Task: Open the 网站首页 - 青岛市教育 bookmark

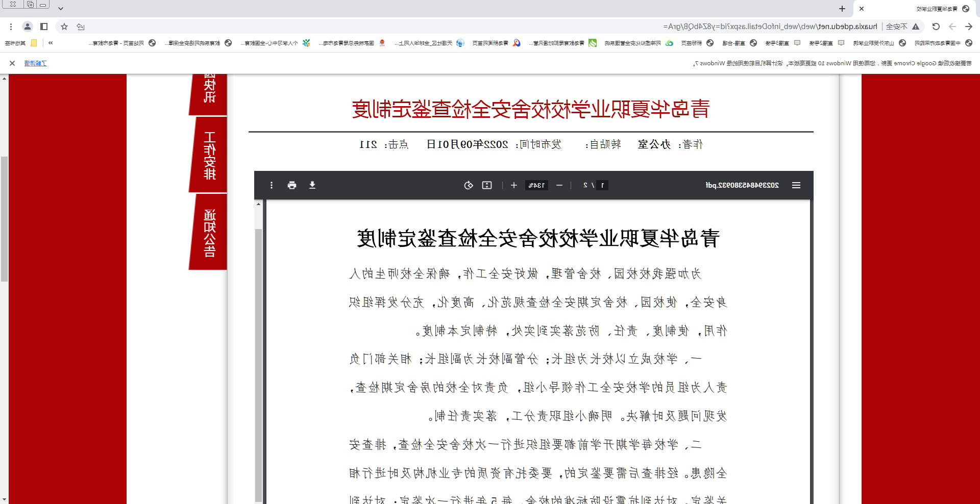Action: pos(122,43)
